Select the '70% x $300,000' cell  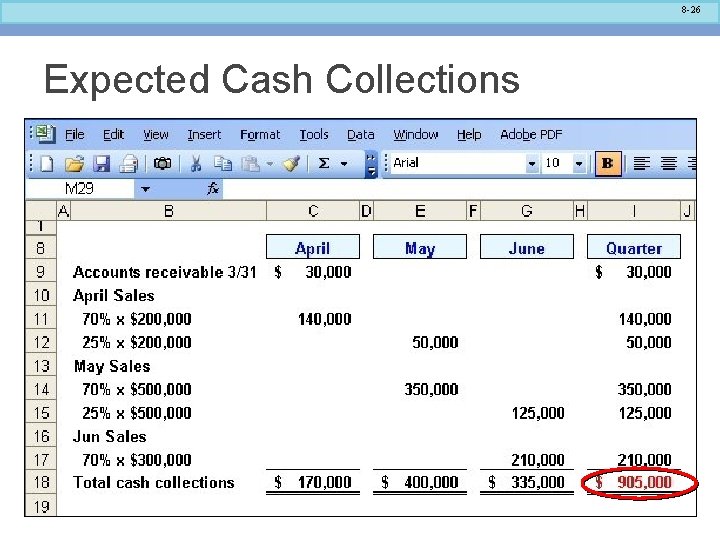tap(136, 460)
